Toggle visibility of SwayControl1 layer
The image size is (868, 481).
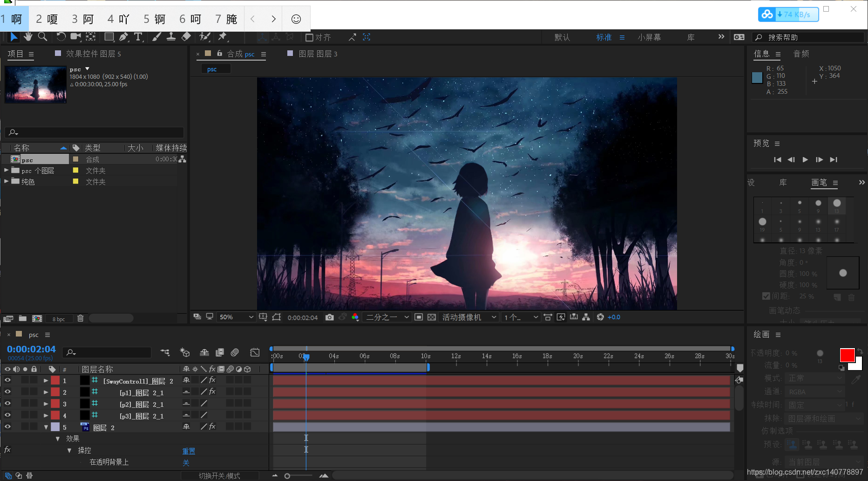click(7, 380)
